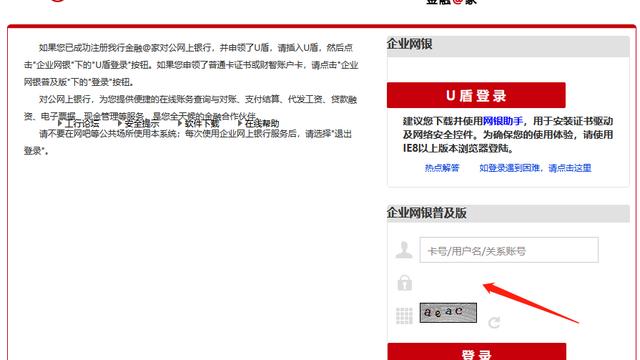
Task: Click the paragraph starting 请不要在网吧等公共场所
Action: point(188,142)
